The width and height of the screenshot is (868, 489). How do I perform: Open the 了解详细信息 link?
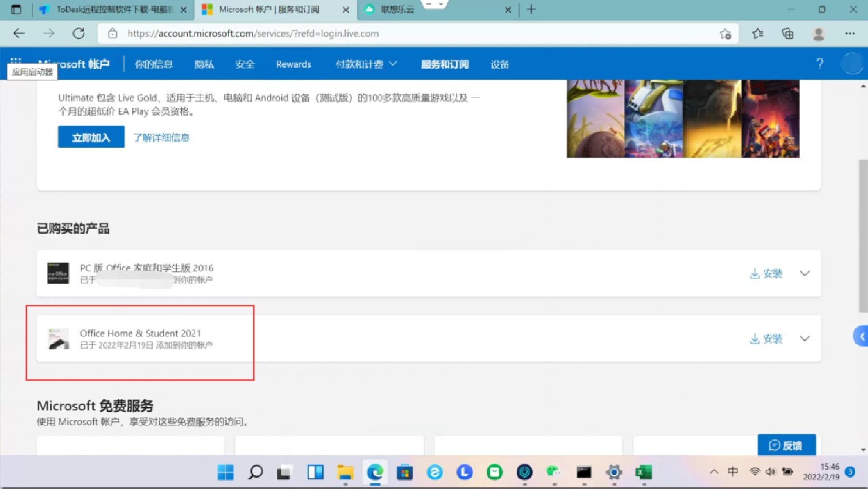pyautogui.click(x=162, y=138)
